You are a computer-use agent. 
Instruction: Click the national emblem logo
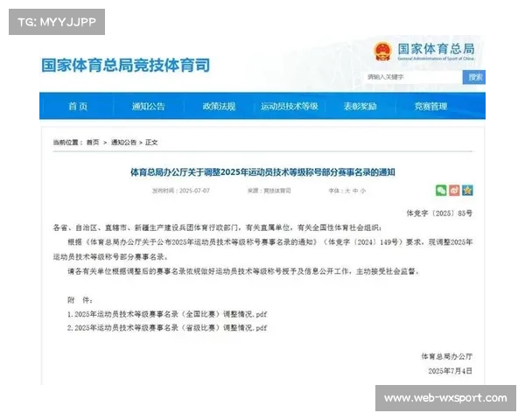(x=382, y=52)
